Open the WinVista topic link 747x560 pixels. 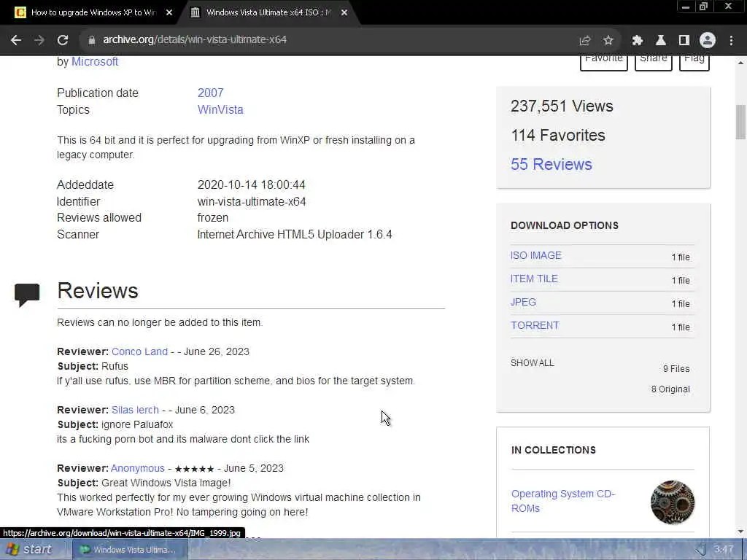(x=220, y=109)
